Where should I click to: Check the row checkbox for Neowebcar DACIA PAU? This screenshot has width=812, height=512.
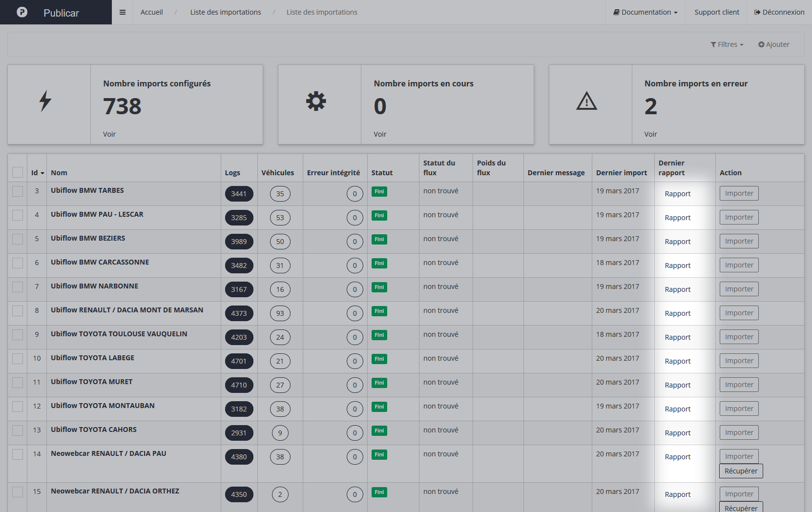18,454
